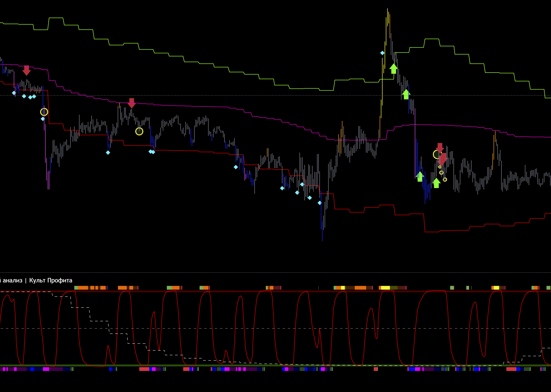
Task: Click cyan diamond left of the lowest blue wick
Action: pos(320,203)
